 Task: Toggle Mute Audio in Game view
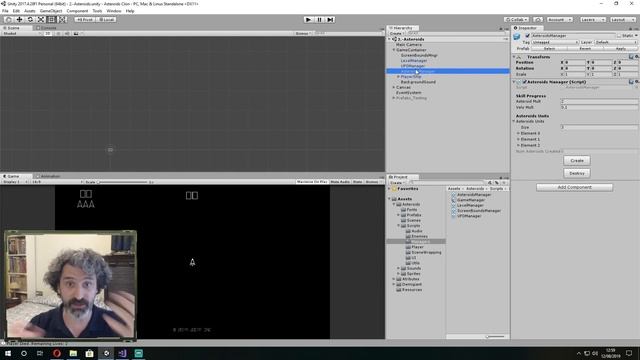pyautogui.click(x=340, y=182)
